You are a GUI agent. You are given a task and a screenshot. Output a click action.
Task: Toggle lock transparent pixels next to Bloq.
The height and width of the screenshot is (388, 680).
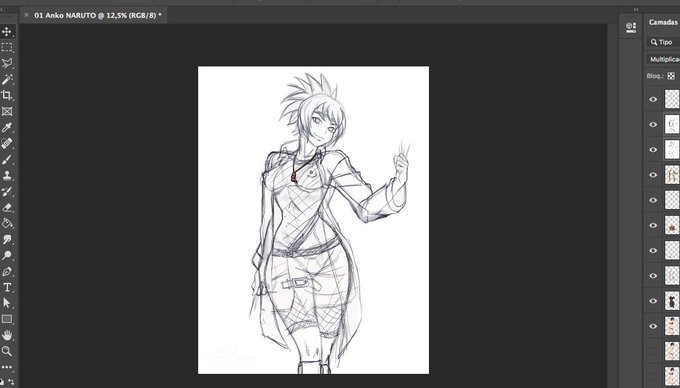671,76
